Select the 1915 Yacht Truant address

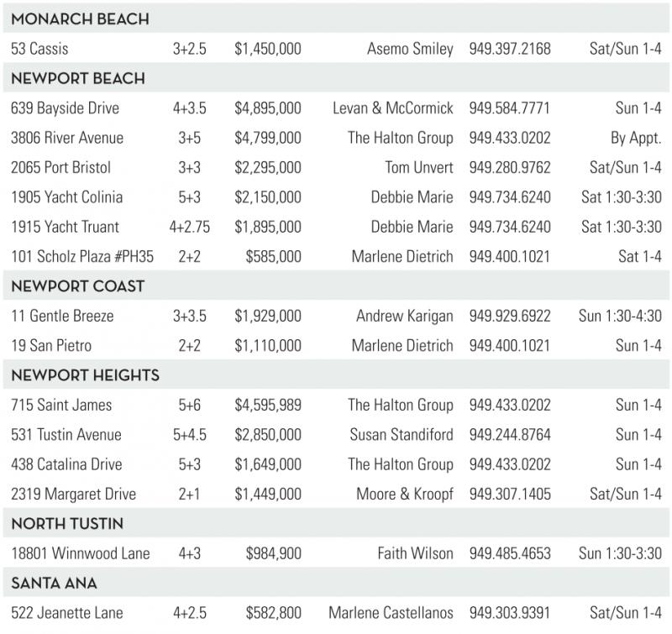coord(66,227)
